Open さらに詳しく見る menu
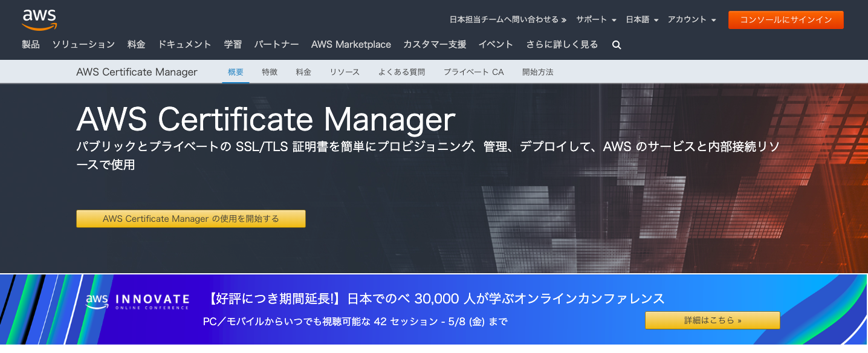 [x=562, y=44]
